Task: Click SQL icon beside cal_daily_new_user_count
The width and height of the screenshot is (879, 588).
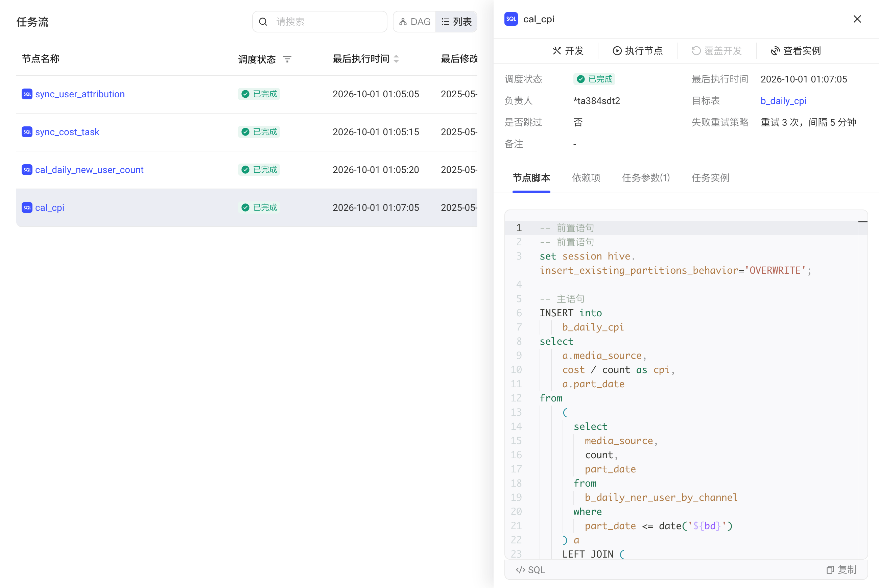Action: [27, 170]
